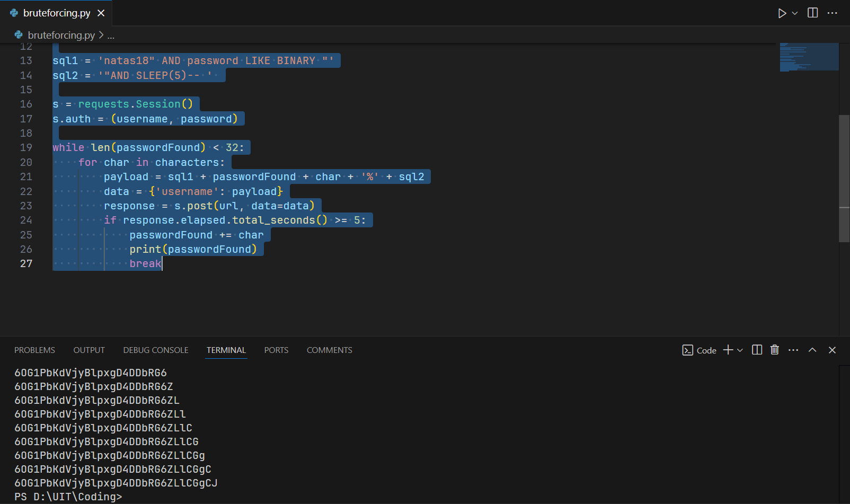
Task: Click the terminal vertical scrollbar
Action: click(x=844, y=435)
